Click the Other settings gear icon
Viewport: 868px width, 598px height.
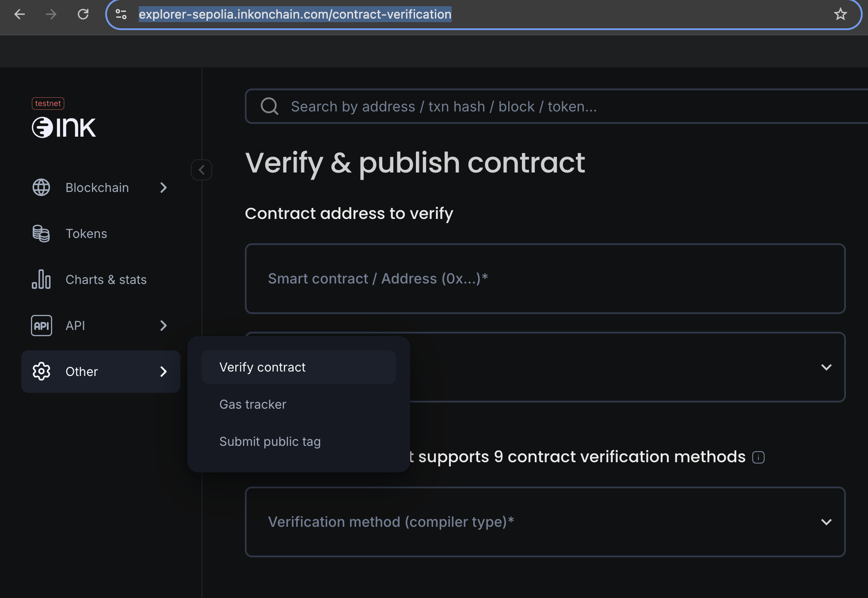[x=42, y=372]
